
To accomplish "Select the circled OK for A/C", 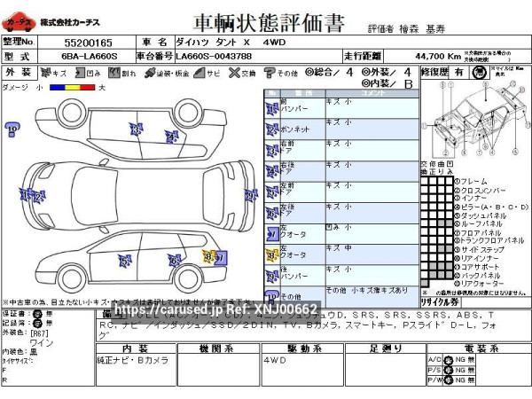I will pyautogui.click(x=448, y=360).
